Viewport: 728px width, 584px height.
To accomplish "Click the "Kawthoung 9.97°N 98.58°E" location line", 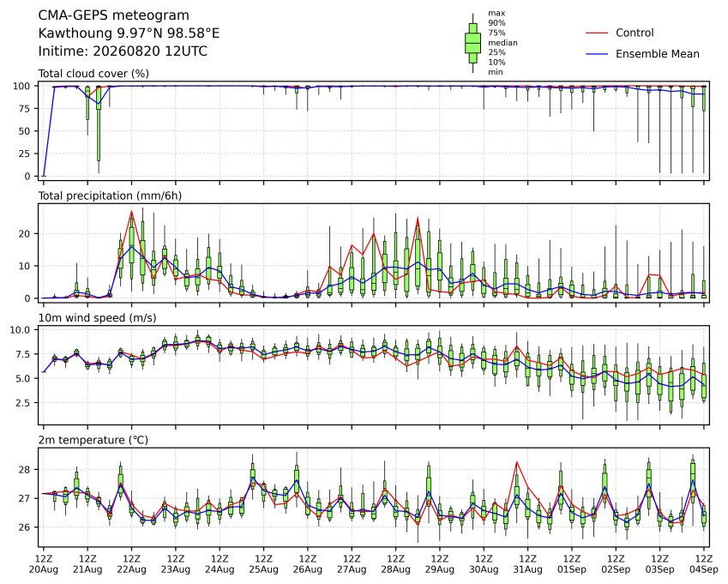I will point(129,33).
